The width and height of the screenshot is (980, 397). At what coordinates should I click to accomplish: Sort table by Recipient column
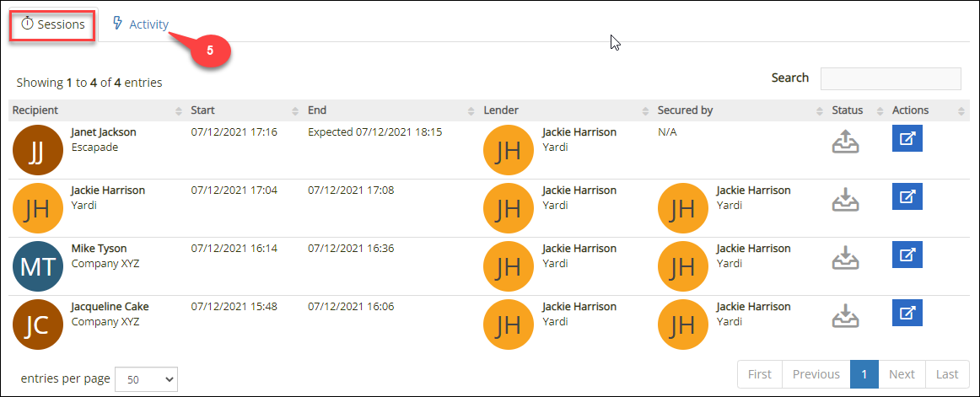35,110
